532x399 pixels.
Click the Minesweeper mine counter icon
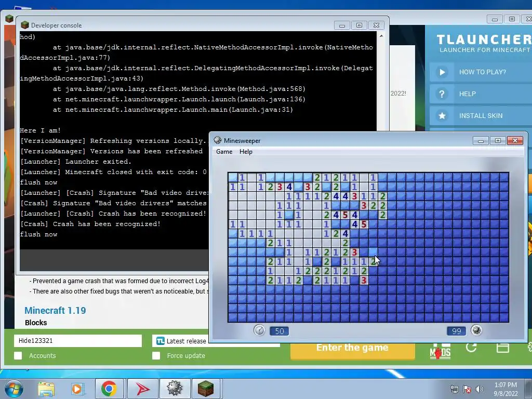coord(476,330)
